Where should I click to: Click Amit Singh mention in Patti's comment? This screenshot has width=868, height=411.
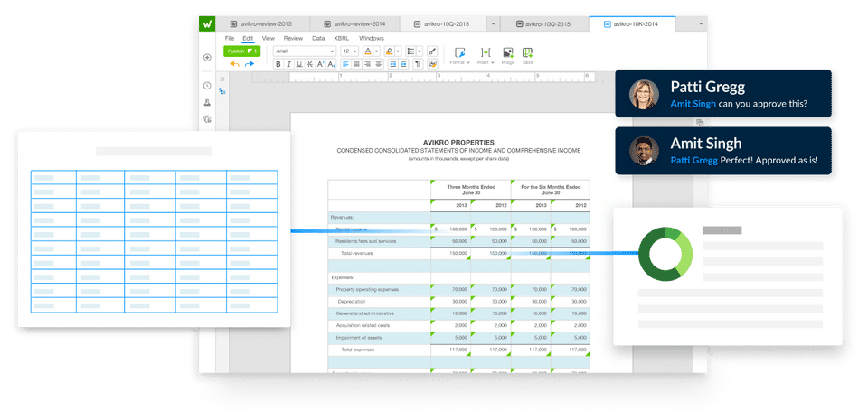pos(693,104)
